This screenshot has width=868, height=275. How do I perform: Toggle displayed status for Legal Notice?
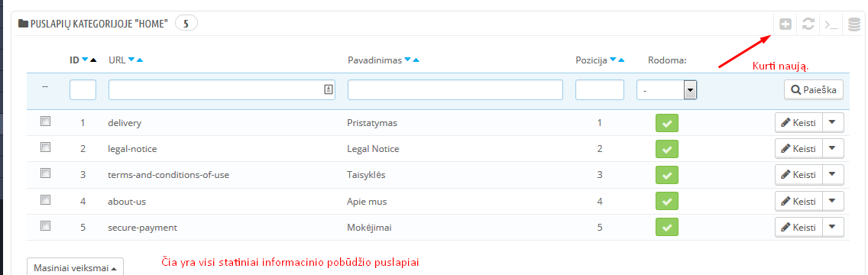(666, 149)
